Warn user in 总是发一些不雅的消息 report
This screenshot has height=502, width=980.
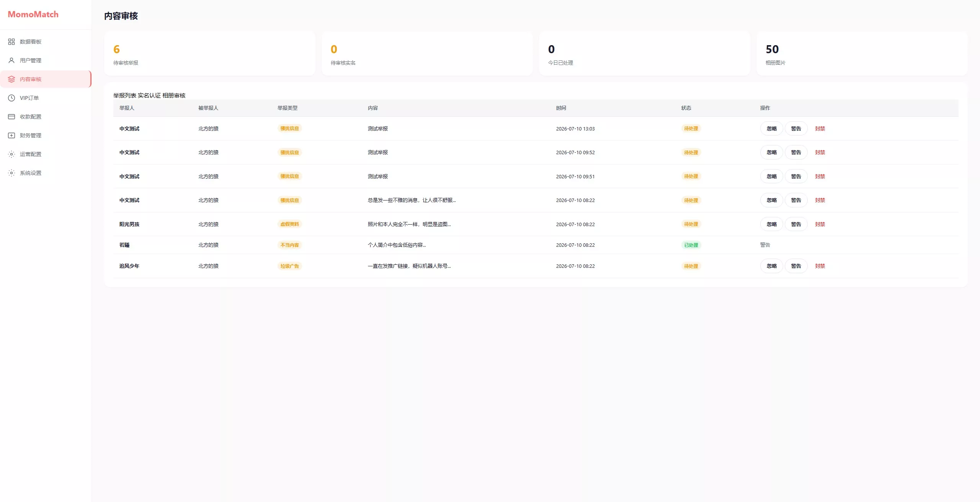(796, 200)
